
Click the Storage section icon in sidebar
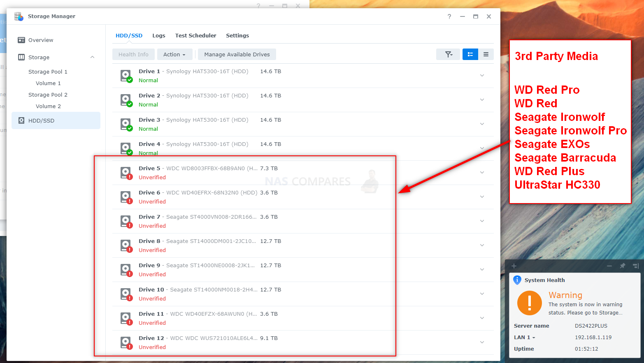point(21,58)
